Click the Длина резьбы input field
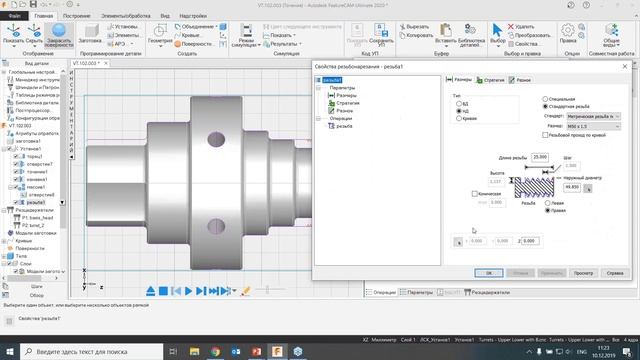 [x=540, y=157]
